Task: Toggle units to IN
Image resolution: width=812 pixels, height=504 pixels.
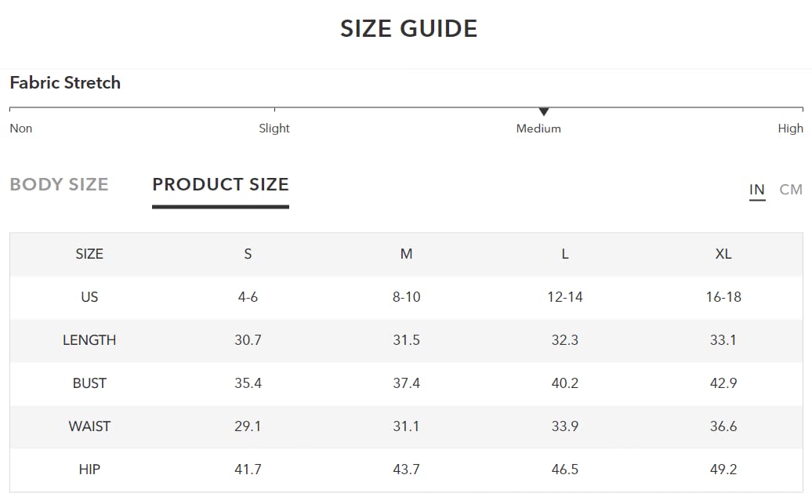Action: [756, 190]
